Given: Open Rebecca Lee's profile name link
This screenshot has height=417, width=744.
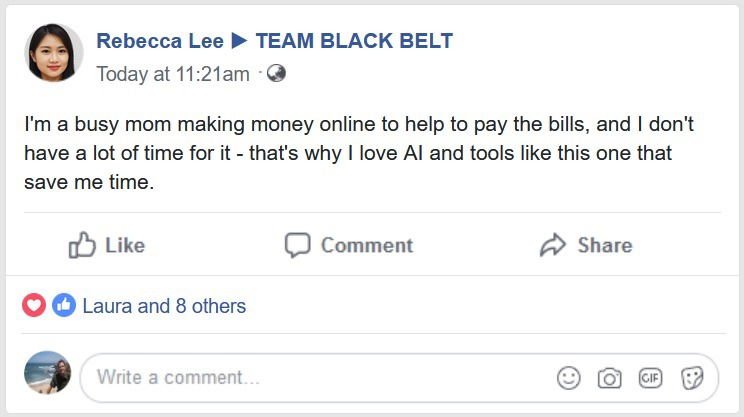Looking at the screenshot, I should pos(160,41).
